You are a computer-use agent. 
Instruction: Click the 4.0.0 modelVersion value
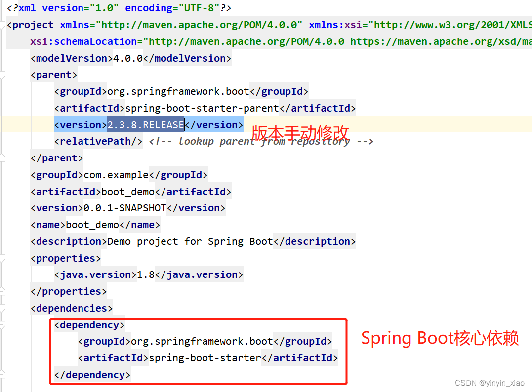point(128,58)
